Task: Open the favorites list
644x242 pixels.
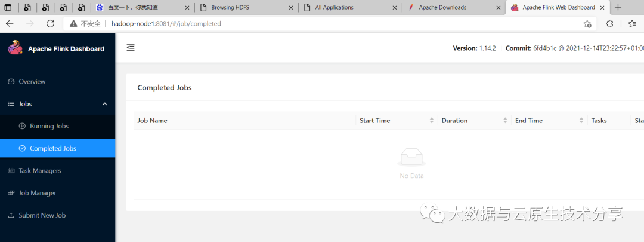Action: (x=633, y=24)
